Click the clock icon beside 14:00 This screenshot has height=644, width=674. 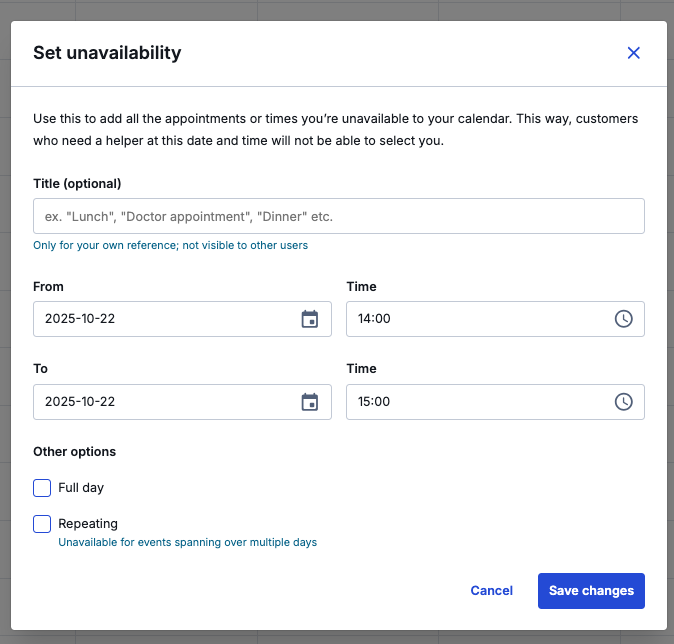(x=623, y=319)
